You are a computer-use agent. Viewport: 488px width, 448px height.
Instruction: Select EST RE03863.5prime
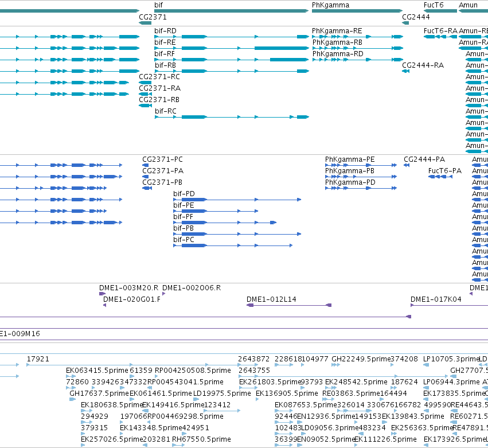329,399
